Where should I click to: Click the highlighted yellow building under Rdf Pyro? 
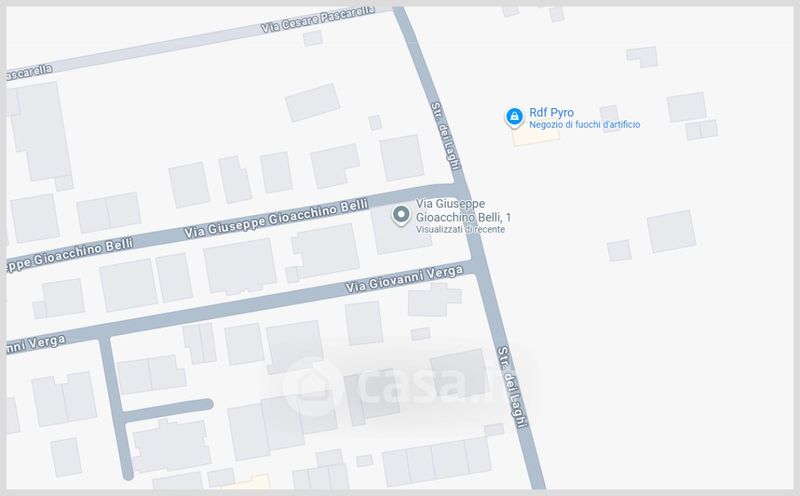pos(536,135)
